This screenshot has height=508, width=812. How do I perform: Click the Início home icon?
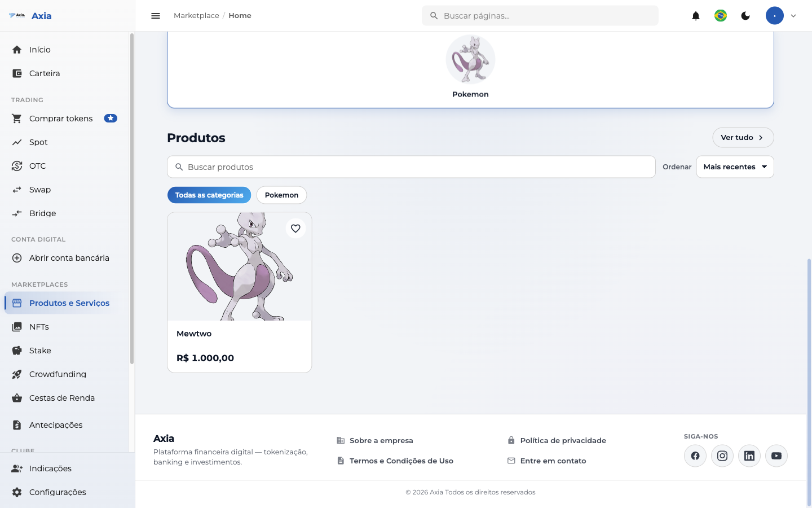(17, 50)
